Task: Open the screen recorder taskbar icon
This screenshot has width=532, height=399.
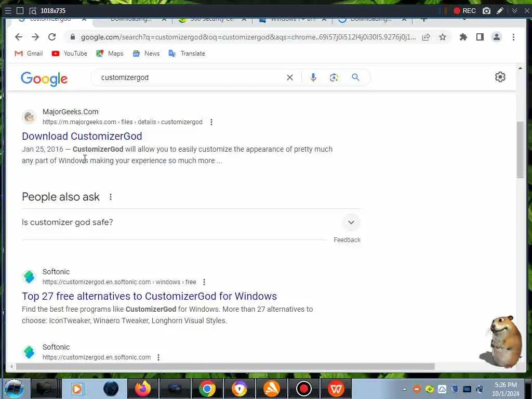Action: tap(303, 389)
